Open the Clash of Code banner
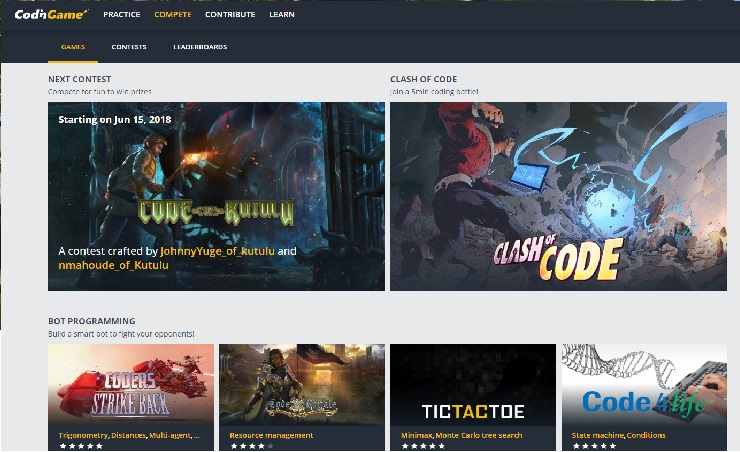Viewport: 740px width, 452px height. pos(558,196)
